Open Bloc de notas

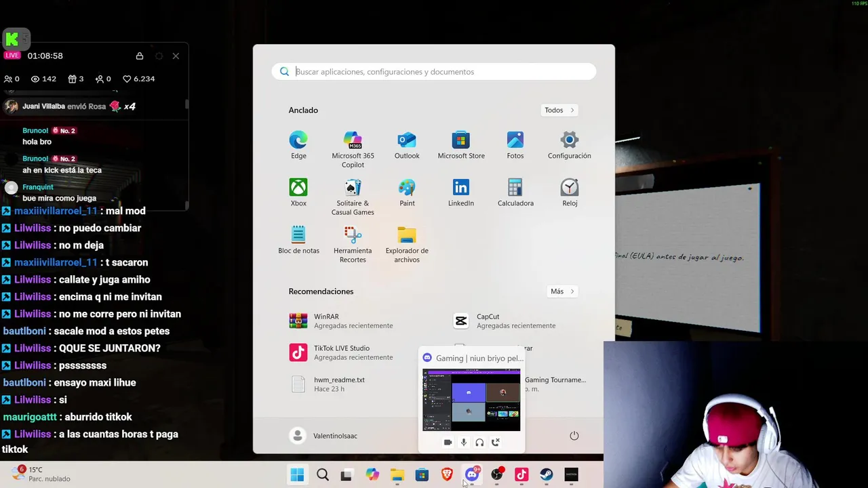click(298, 241)
